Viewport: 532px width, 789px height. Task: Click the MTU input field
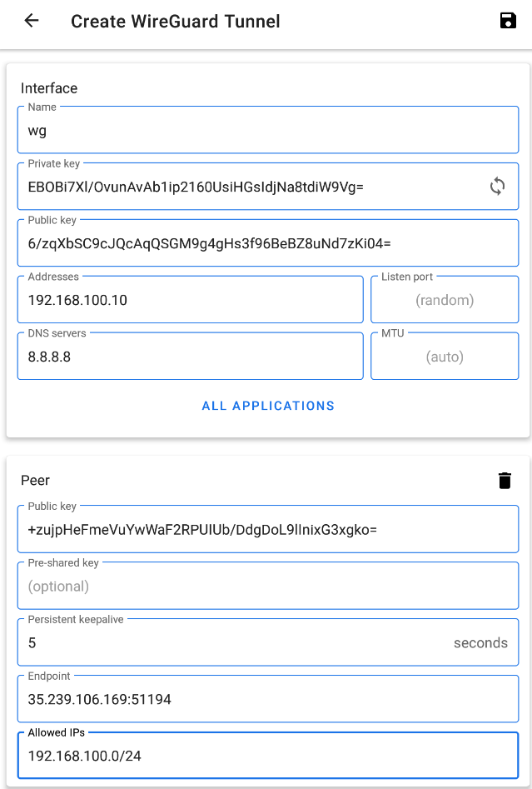(x=444, y=357)
